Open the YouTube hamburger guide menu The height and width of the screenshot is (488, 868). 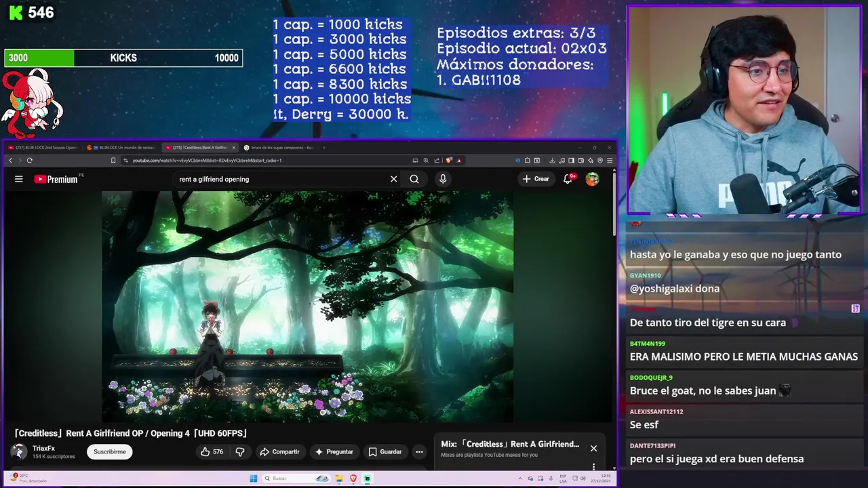pos(19,179)
